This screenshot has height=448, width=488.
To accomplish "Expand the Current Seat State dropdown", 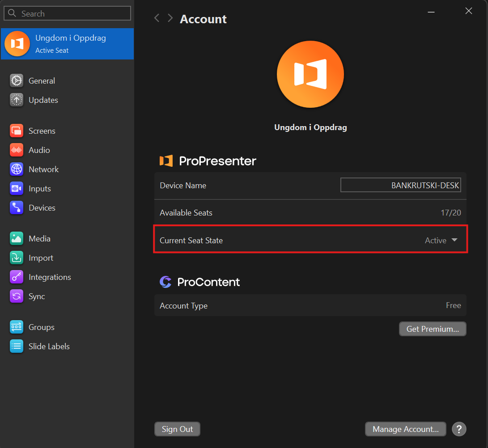I will [x=441, y=240].
